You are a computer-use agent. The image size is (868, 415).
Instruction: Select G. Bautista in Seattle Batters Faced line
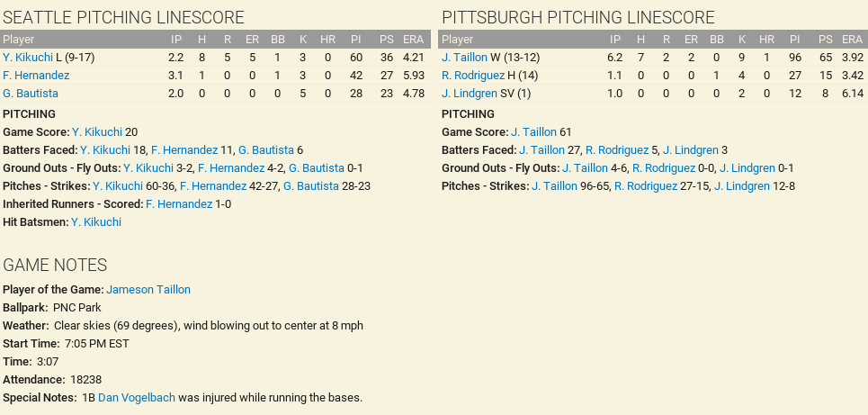pos(267,150)
